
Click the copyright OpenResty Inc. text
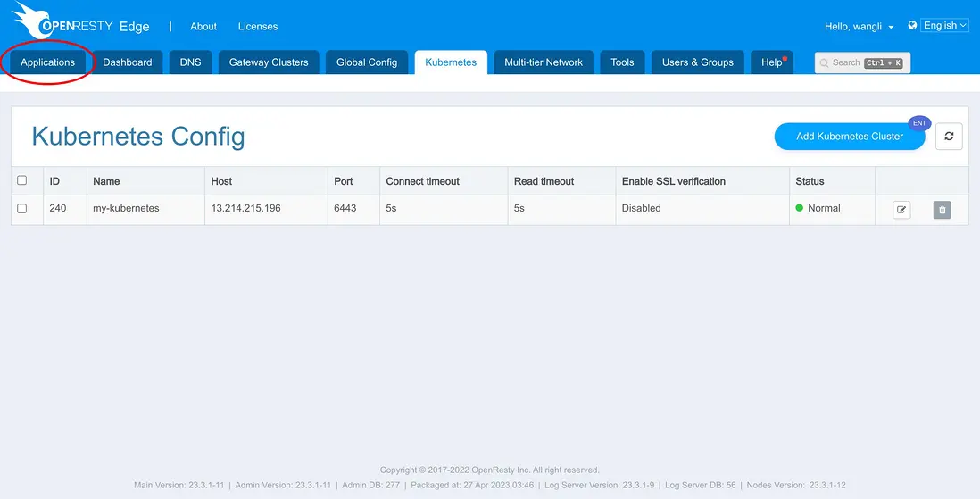tap(489, 470)
